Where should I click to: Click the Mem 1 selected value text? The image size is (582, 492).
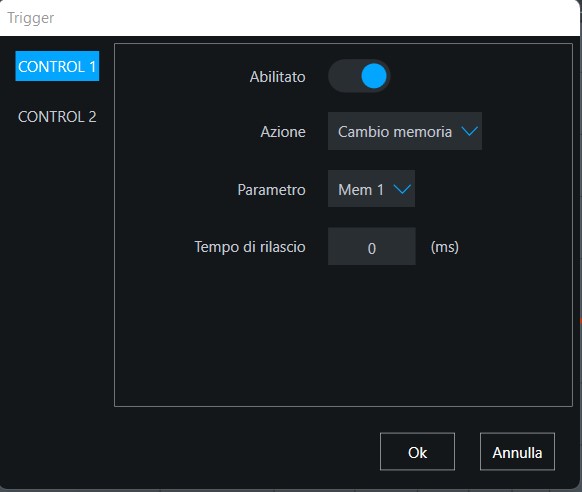[361, 190]
